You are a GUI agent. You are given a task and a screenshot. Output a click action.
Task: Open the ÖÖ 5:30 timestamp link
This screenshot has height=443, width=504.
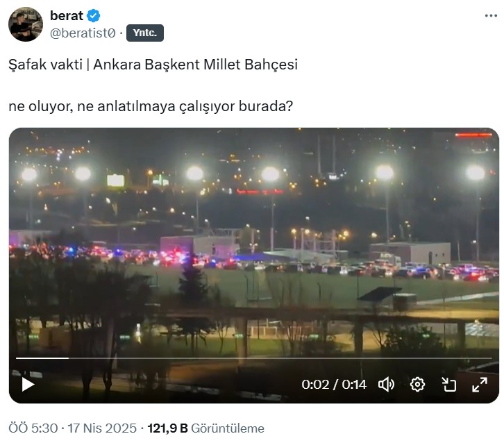pyautogui.click(x=33, y=428)
